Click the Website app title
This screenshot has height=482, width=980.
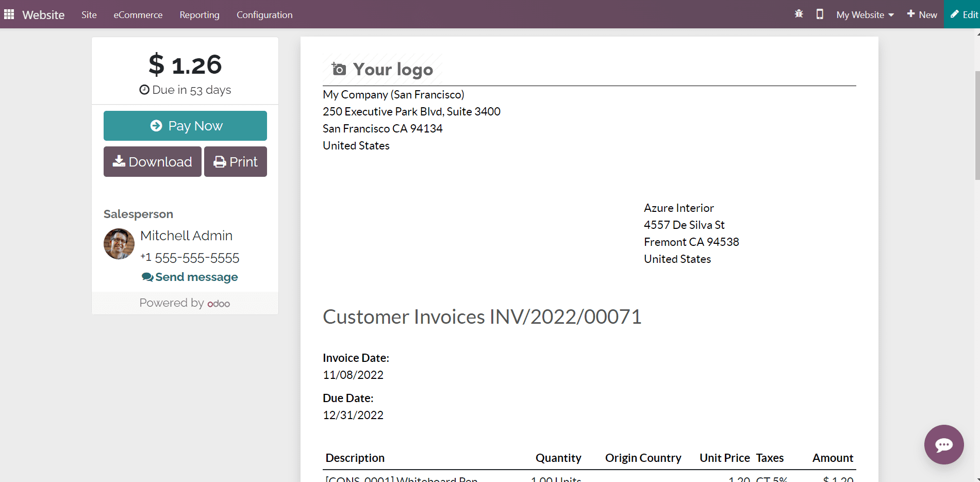coord(43,15)
